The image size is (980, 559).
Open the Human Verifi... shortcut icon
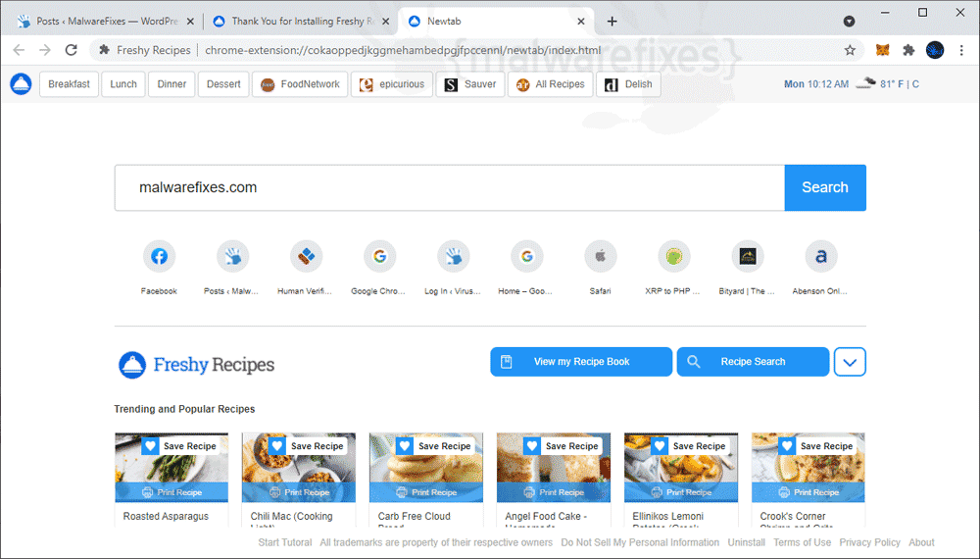(306, 256)
